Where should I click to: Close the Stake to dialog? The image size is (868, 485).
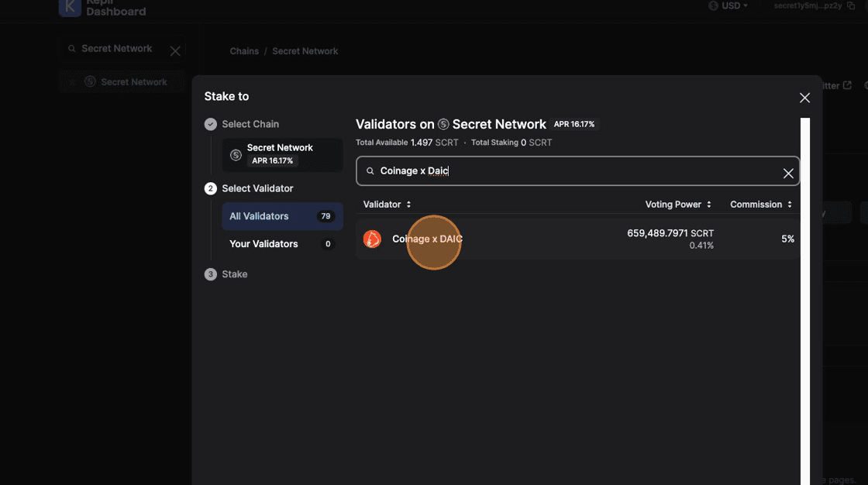click(804, 98)
